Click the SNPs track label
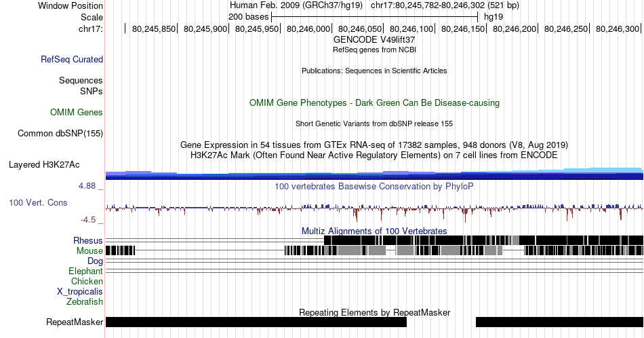Image resolution: width=644 pixels, height=338 pixels. tap(92, 91)
